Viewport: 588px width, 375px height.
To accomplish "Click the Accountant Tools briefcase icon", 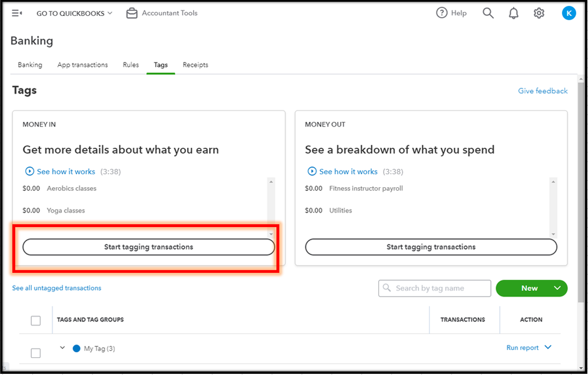I will point(132,13).
